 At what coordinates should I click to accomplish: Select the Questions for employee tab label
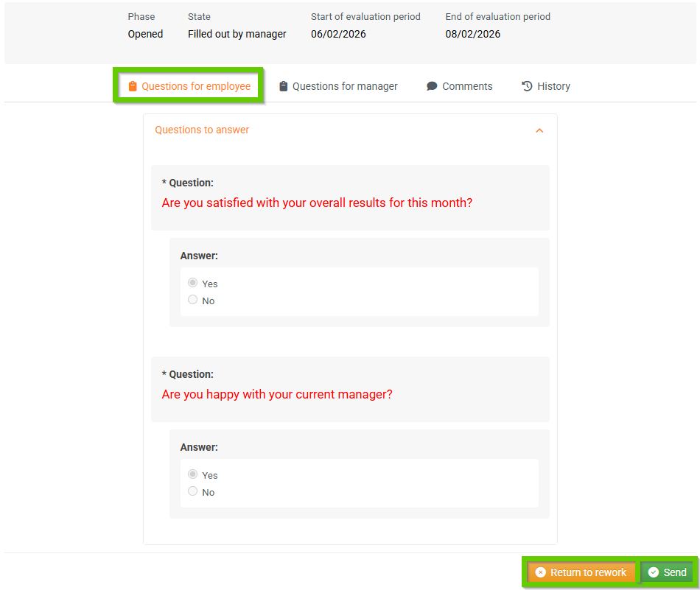click(196, 86)
